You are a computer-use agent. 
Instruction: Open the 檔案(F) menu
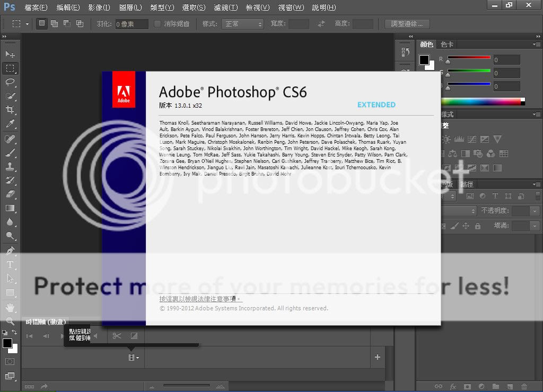coord(36,7)
